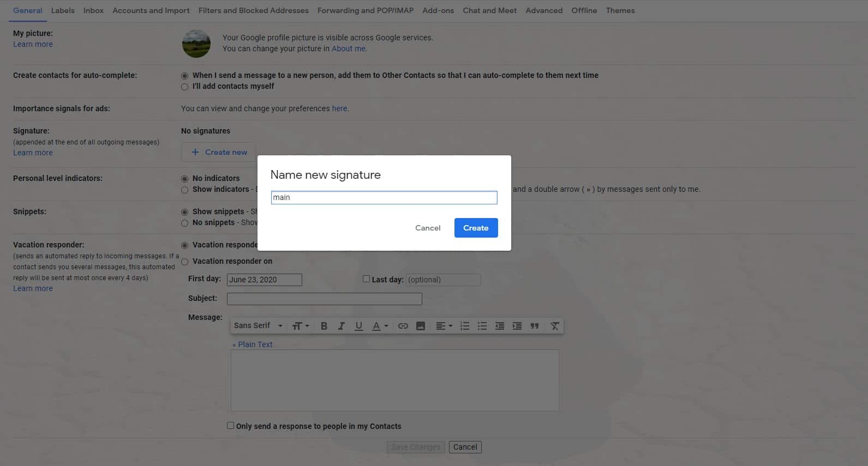Switch to the Advanced tab
Image resolution: width=868 pixels, height=466 pixels.
coord(544,10)
